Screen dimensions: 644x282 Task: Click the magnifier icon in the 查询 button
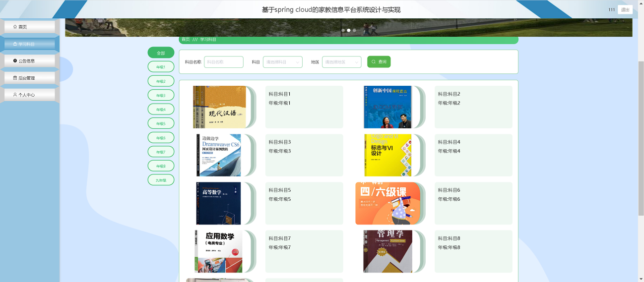(x=374, y=62)
